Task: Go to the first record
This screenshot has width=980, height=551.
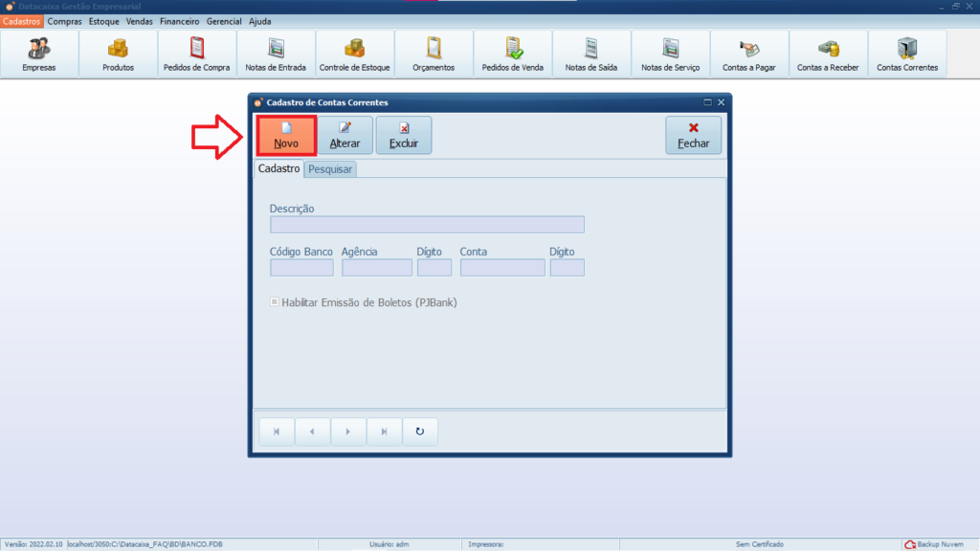Action: pyautogui.click(x=277, y=431)
